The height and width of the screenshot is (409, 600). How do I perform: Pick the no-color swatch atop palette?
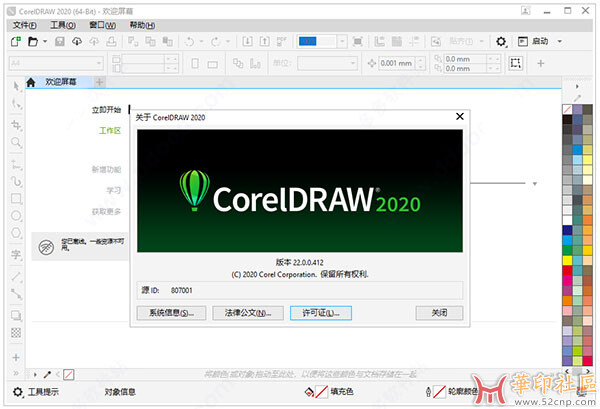(567, 109)
